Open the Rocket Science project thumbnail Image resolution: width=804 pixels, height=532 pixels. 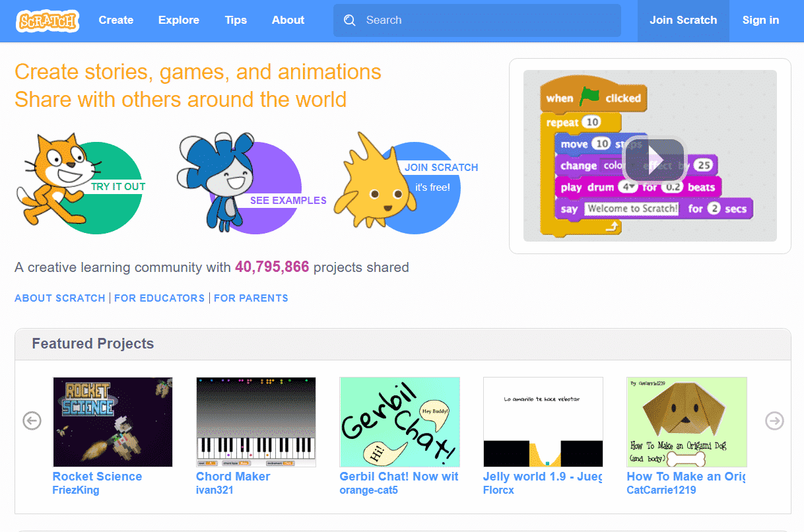[x=112, y=422]
